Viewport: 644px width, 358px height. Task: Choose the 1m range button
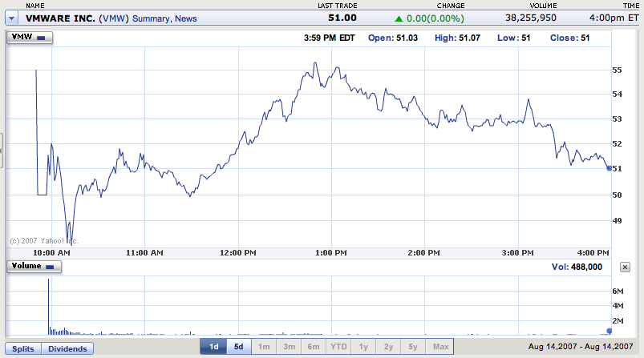264,347
